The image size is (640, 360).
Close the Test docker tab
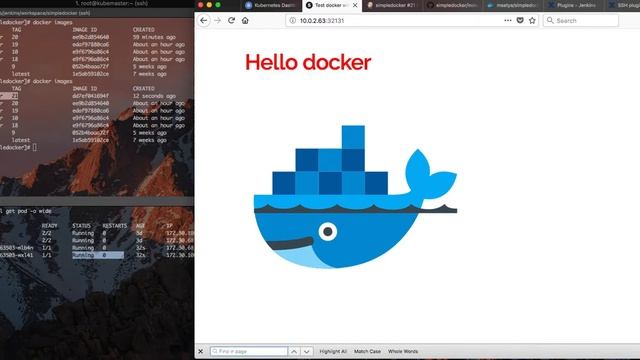pos(355,5)
